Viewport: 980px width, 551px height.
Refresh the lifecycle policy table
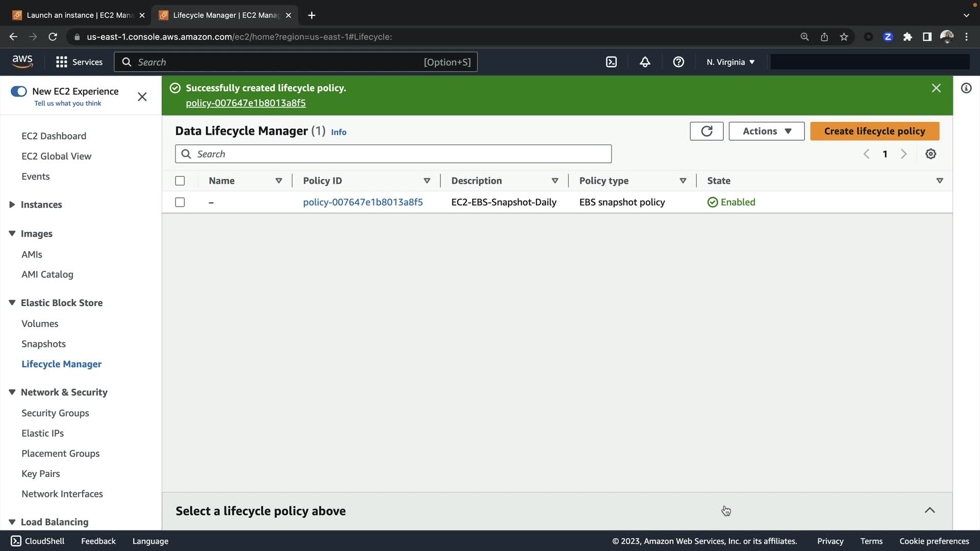[706, 131]
